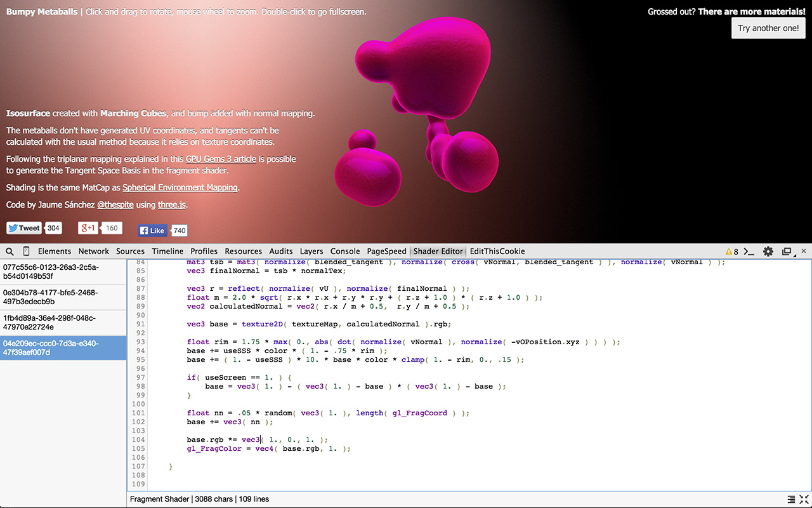Click code line number 97
The width and height of the screenshot is (812, 508).
(x=140, y=377)
